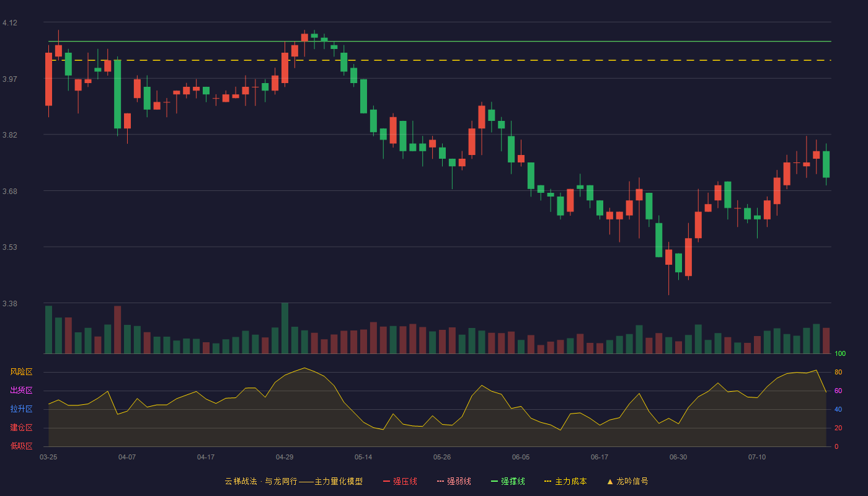The image size is (868, 496).
Task: Click the 04-29 date label
Action: (x=285, y=457)
